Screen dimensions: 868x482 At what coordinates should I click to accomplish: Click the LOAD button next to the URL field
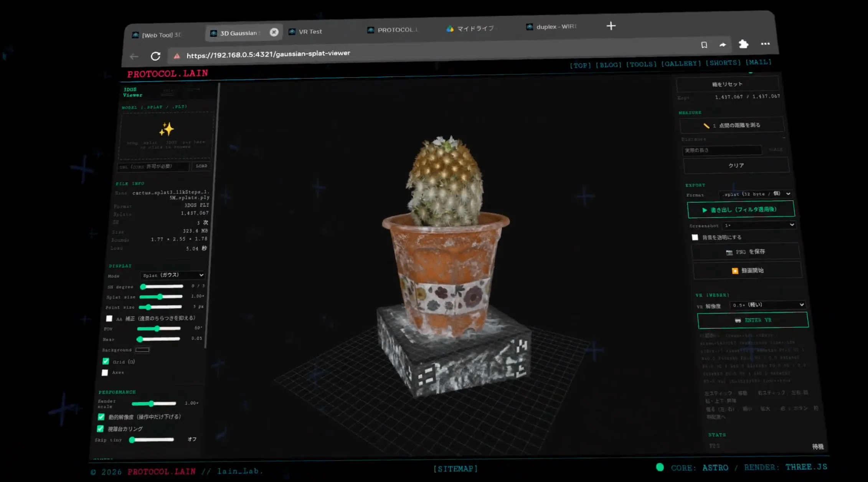click(x=201, y=166)
